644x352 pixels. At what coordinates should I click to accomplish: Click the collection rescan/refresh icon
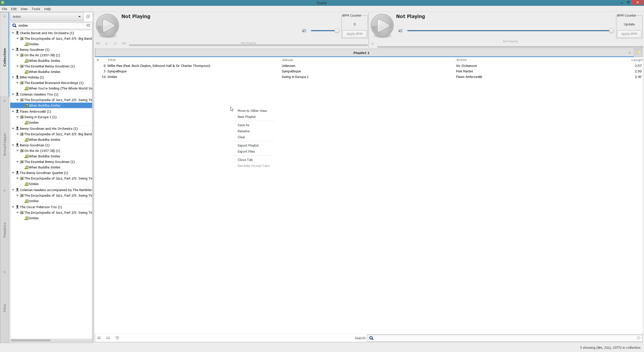[x=88, y=17]
